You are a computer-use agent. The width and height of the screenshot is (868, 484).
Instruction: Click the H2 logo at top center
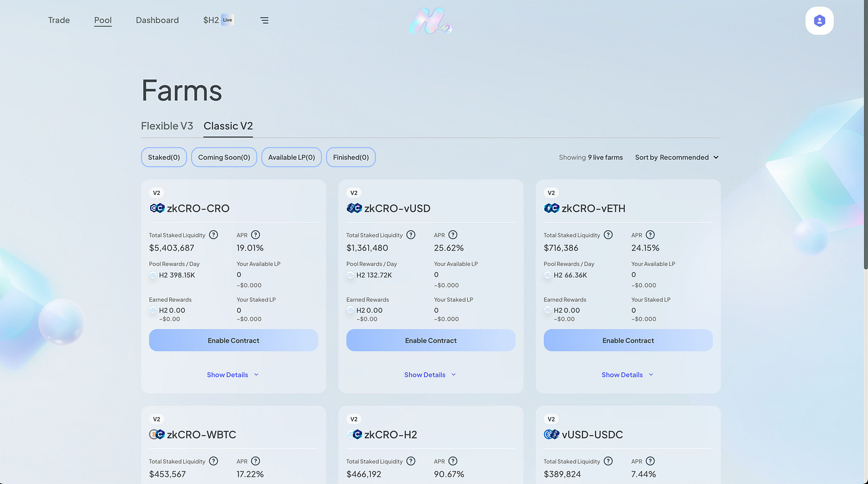430,21
